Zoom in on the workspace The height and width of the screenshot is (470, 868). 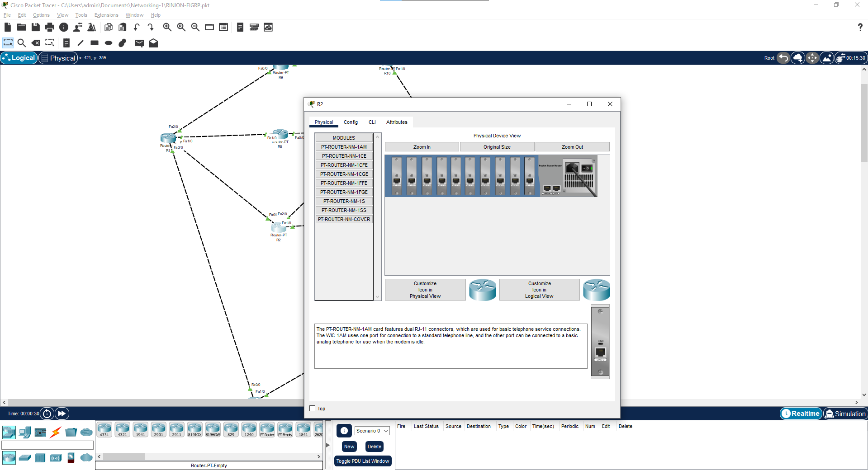click(167, 27)
